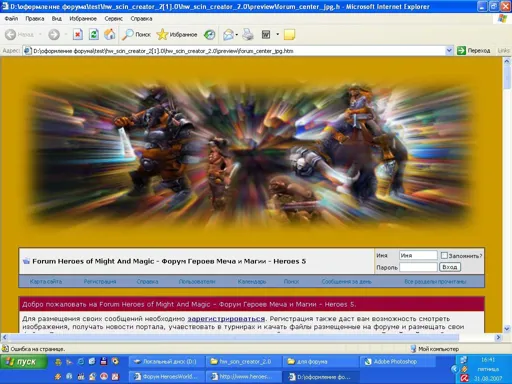Expand the Mail button dropdown arrow
This screenshot has height=384, width=512.
237,34
